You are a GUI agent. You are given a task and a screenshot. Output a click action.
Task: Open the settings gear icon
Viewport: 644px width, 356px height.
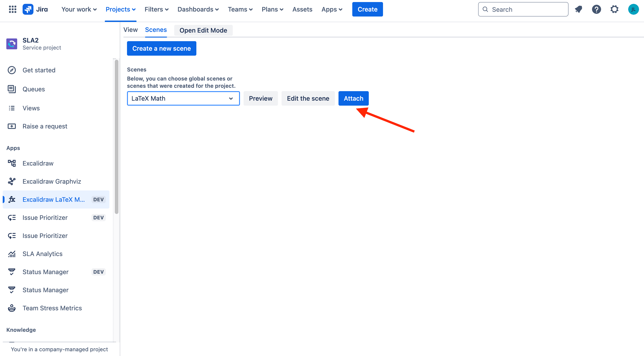tap(614, 9)
